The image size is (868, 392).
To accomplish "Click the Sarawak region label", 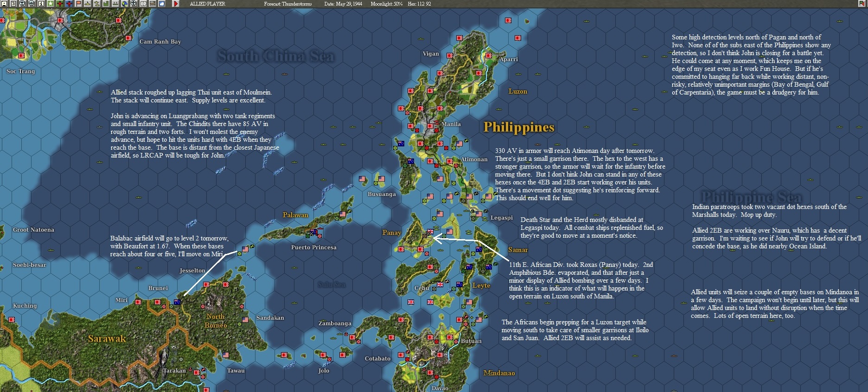I will pos(107,339).
